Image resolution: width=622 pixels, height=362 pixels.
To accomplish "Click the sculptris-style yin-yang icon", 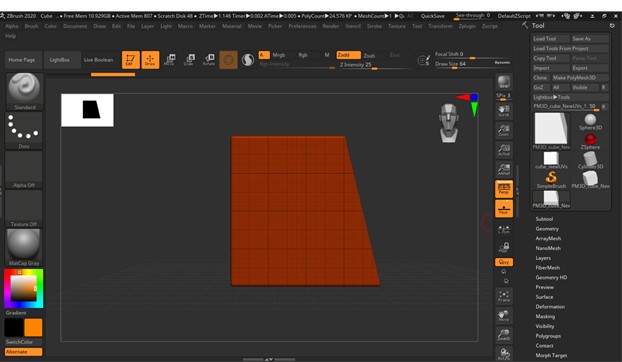I will pos(248,60).
